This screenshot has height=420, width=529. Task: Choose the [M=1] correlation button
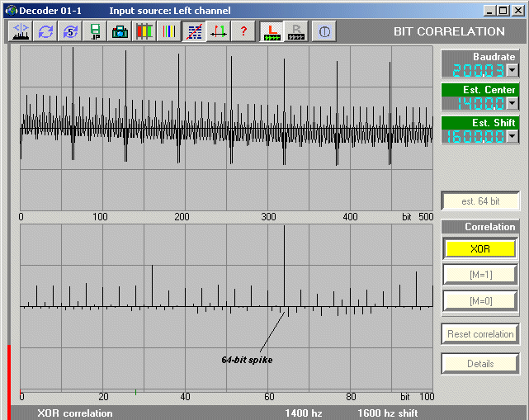[x=480, y=275]
